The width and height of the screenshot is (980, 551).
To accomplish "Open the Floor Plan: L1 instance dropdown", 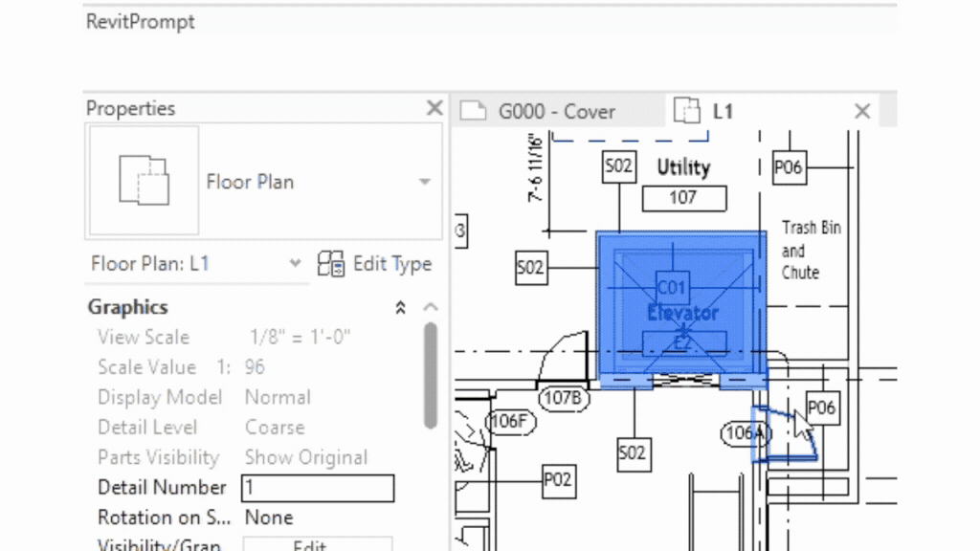I will (x=295, y=264).
